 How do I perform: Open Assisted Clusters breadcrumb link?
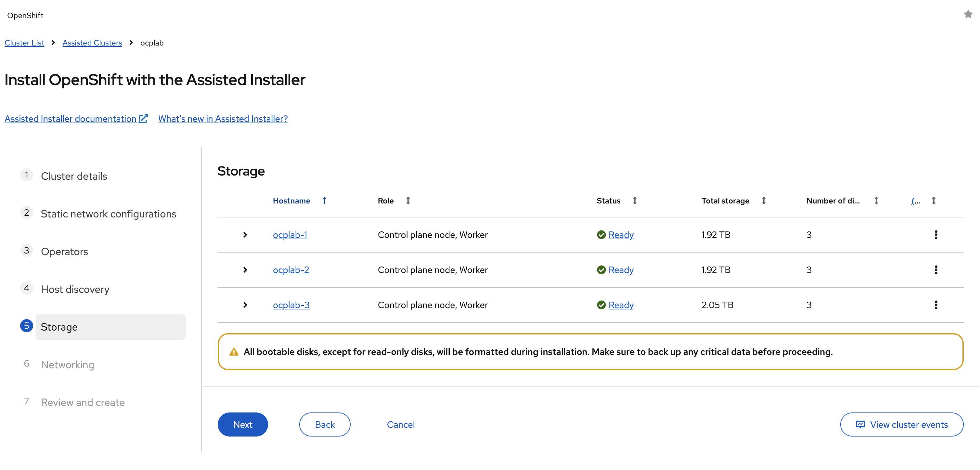[92, 43]
